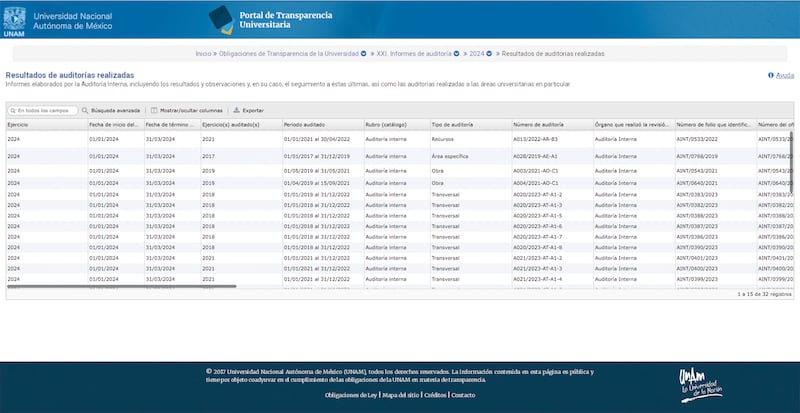Image resolution: width=800 pixels, height=413 pixels.
Task: Open the 2024 year breadcrumb dropdown arrow
Action: click(x=489, y=53)
